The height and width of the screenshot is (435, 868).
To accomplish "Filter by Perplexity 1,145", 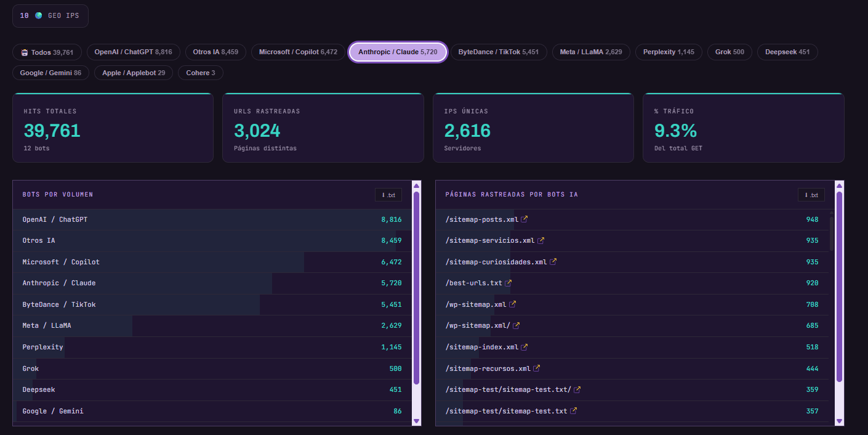I will pos(669,52).
